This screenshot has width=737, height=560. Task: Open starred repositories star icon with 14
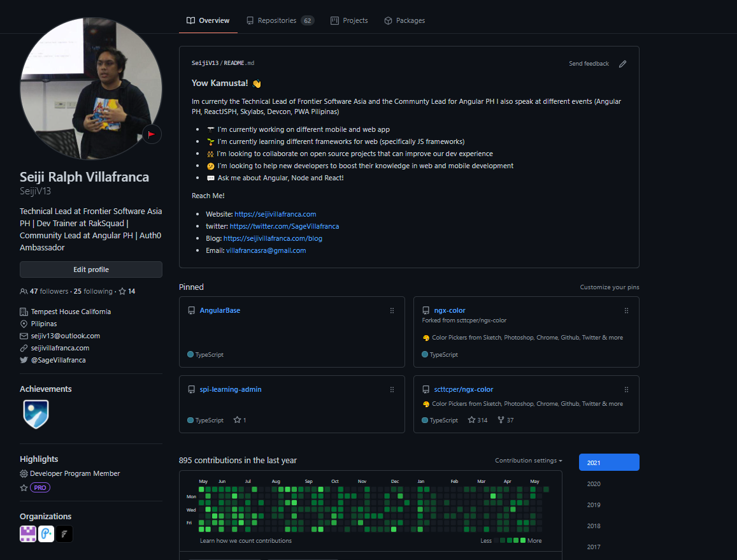click(127, 292)
